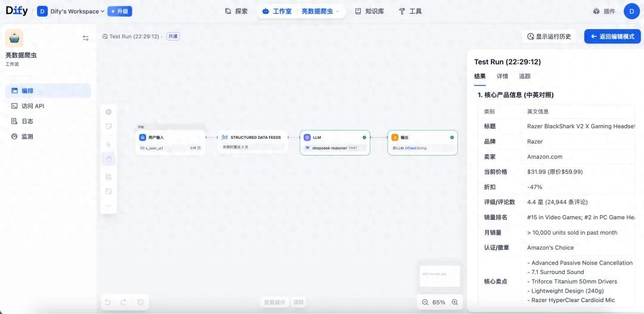This screenshot has width=644, height=314.
Task: Switch to 结果 tab in run panel
Action: click(479, 76)
